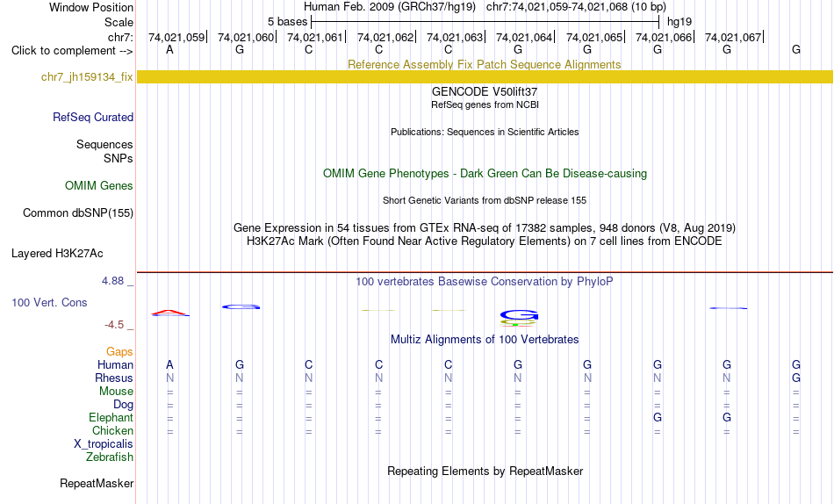Click the OMIM Genes track label
Screen dimensions: 834x504
[99, 186]
